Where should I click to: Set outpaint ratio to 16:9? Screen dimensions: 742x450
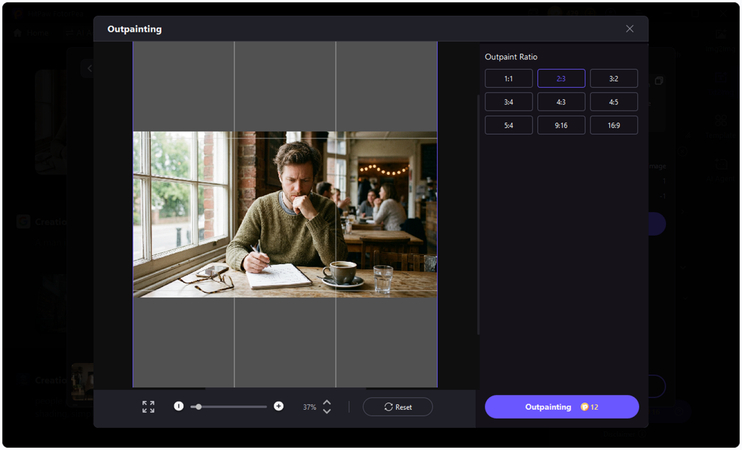(x=613, y=125)
